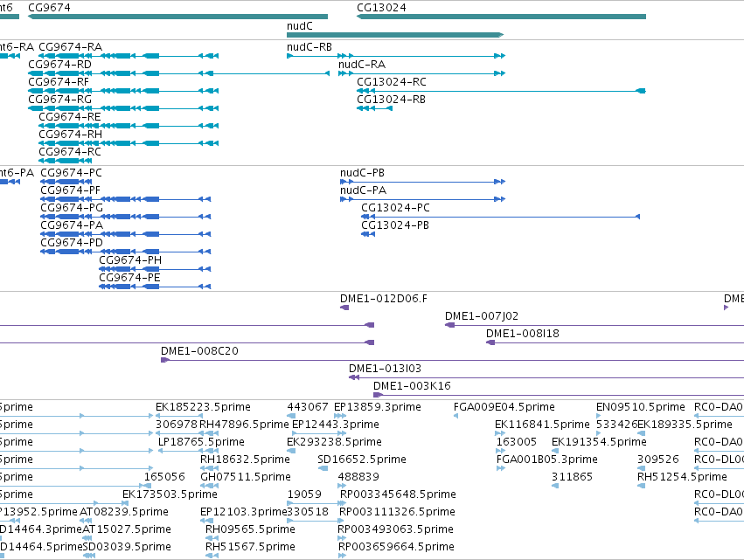Select the CG9674-RE transcript label
The image size is (744, 560).
[70, 117]
